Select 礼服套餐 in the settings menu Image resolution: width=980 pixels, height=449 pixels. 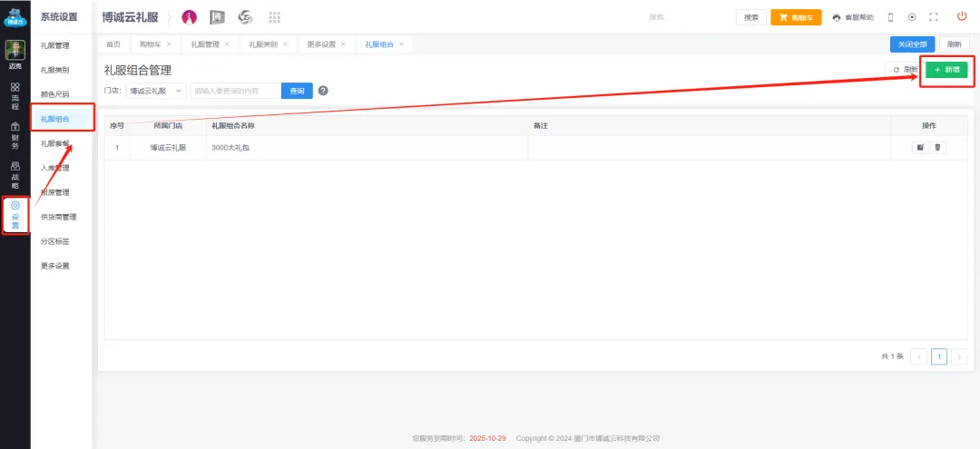tap(54, 143)
